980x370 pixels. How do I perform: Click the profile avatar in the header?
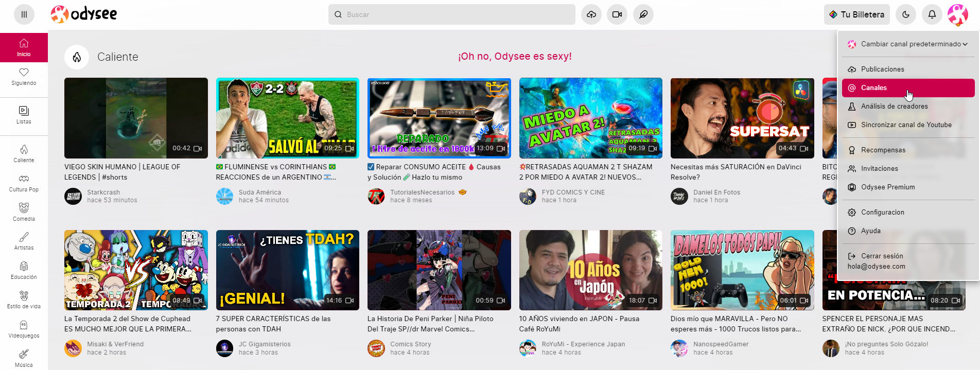pos(958,14)
